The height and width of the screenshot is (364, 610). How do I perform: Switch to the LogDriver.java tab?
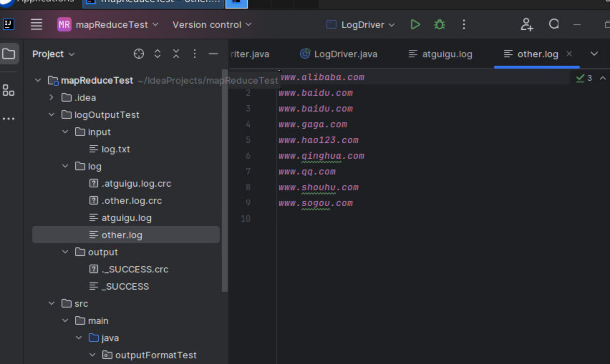(x=338, y=54)
